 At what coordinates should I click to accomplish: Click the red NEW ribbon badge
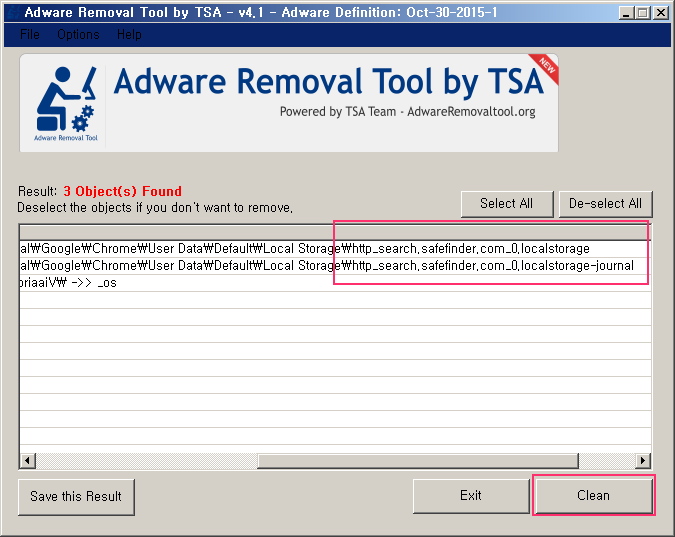pos(545,68)
